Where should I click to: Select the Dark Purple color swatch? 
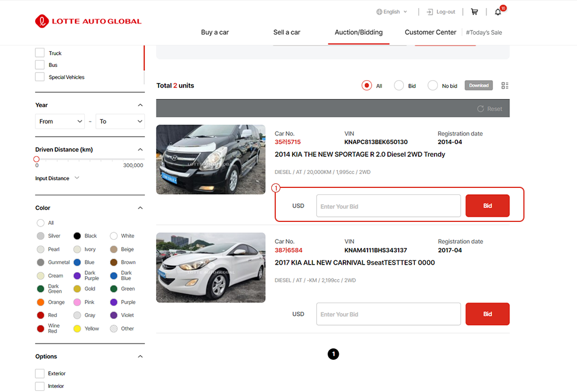(x=77, y=276)
